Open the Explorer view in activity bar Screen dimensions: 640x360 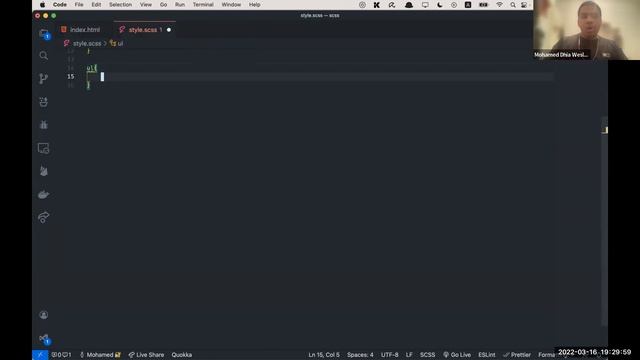click(x=44, y=34)
